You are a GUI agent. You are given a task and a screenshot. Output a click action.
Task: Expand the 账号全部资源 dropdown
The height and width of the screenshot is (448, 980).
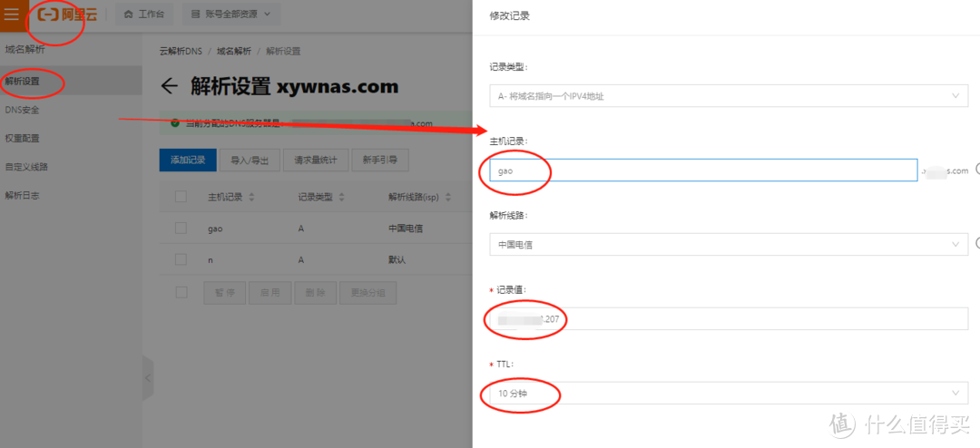(231, 15)
